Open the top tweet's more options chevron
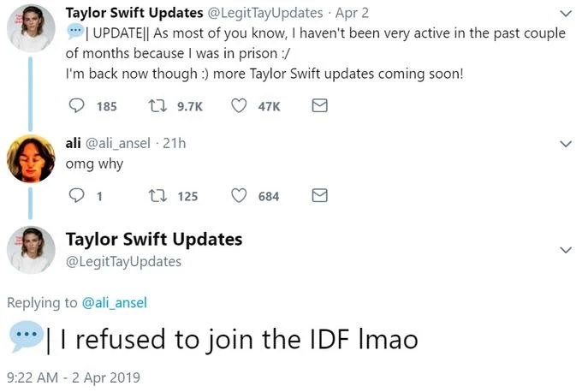The width and height of the screenshot is (582, 392). (x=564, y=14)
